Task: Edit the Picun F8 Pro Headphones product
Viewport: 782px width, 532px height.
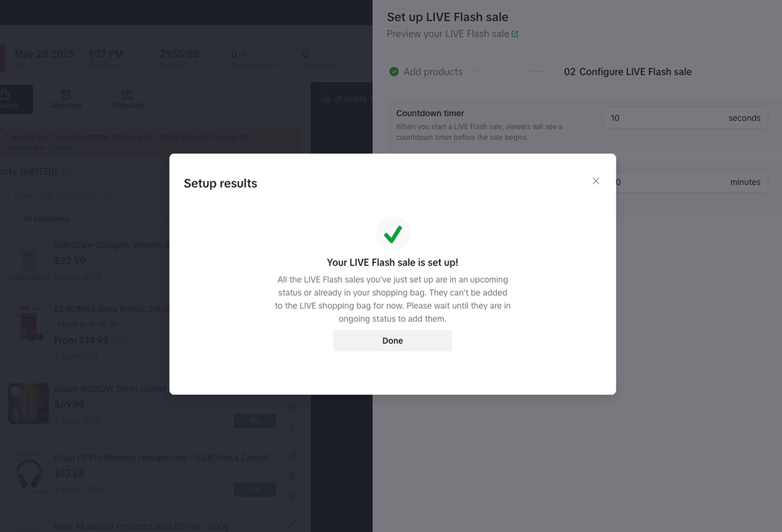Action: point(292,456)
